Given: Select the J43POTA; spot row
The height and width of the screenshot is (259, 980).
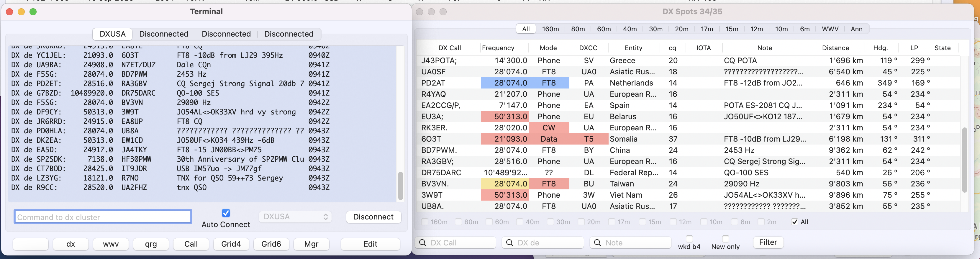Looking at the screenshot, I should pyautogui.click(x=688, y=60).
